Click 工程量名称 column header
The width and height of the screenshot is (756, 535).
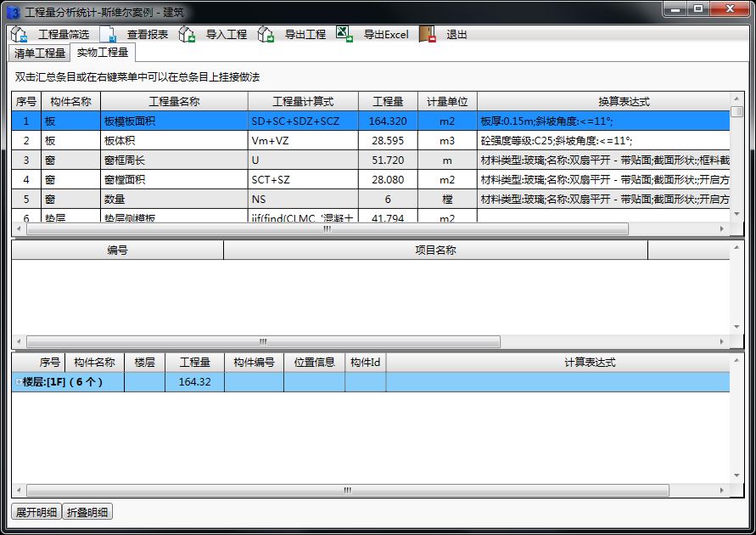click(x=174, y=101)
